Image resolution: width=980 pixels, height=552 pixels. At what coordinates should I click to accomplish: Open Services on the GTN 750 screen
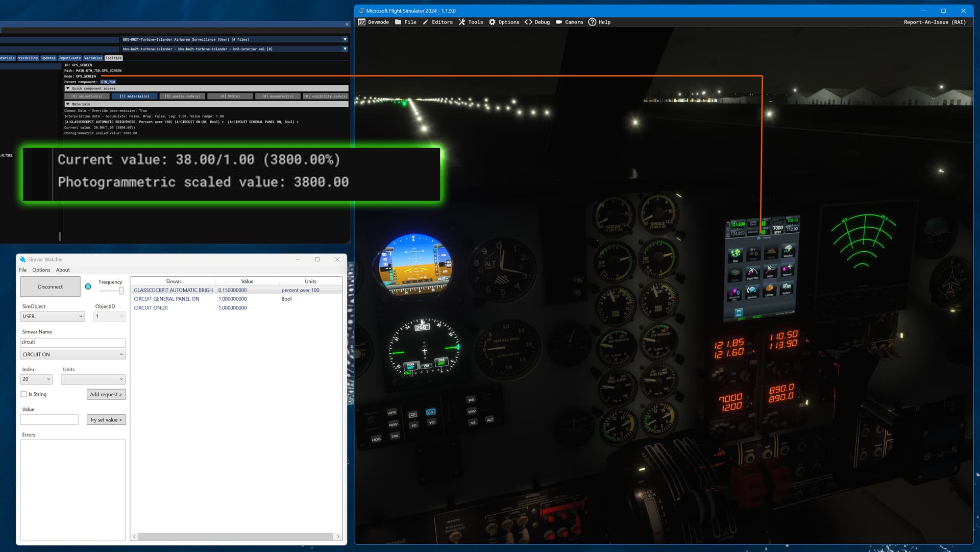pos(752,292)
